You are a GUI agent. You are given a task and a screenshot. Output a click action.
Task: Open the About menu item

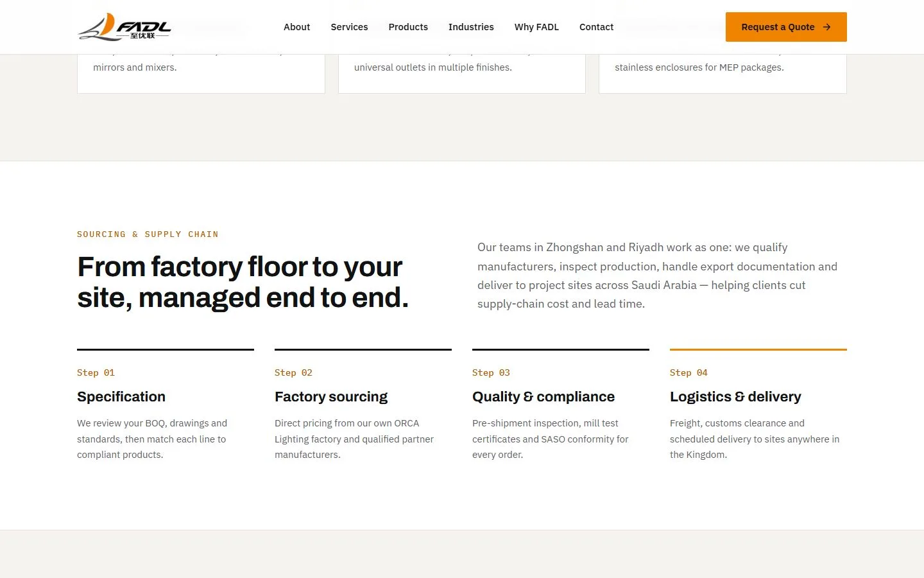pyautogui.click(x=296, y=27)
